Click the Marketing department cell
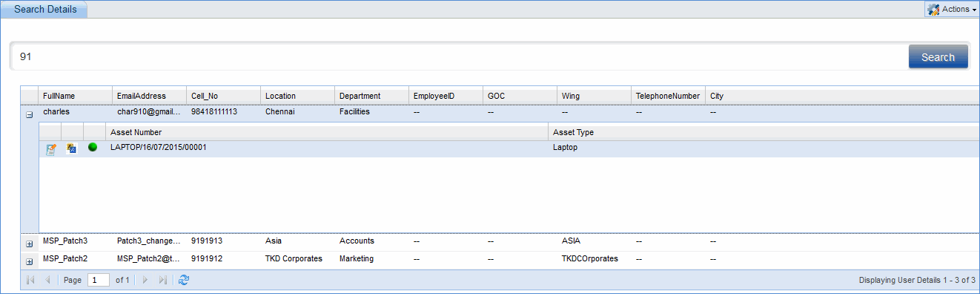This screenshot has width=980, height=294. tap(357, 259)
